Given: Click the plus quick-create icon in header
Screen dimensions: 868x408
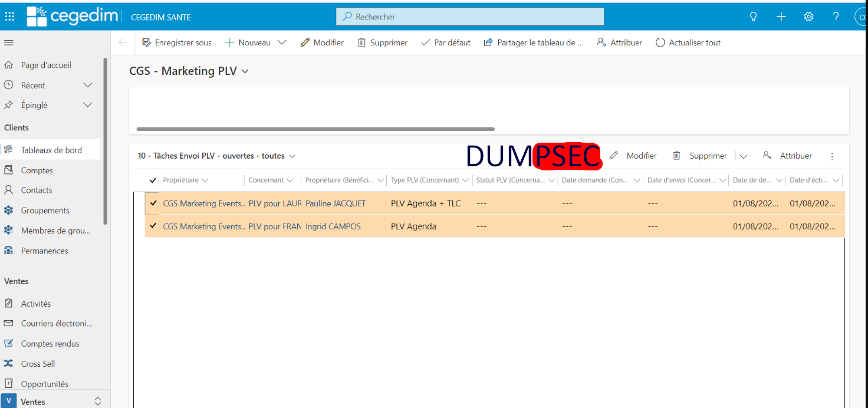Looking at the screenshot, I should (781, 17).
